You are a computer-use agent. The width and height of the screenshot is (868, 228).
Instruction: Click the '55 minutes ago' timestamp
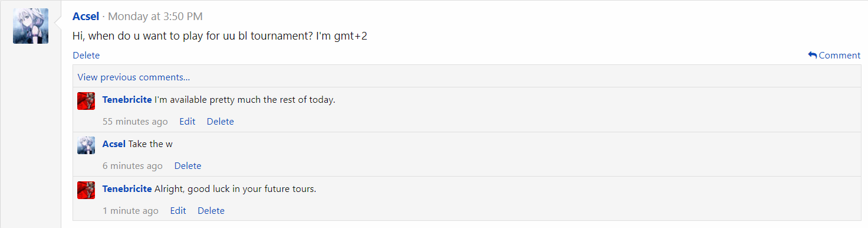tap(135, 122)
